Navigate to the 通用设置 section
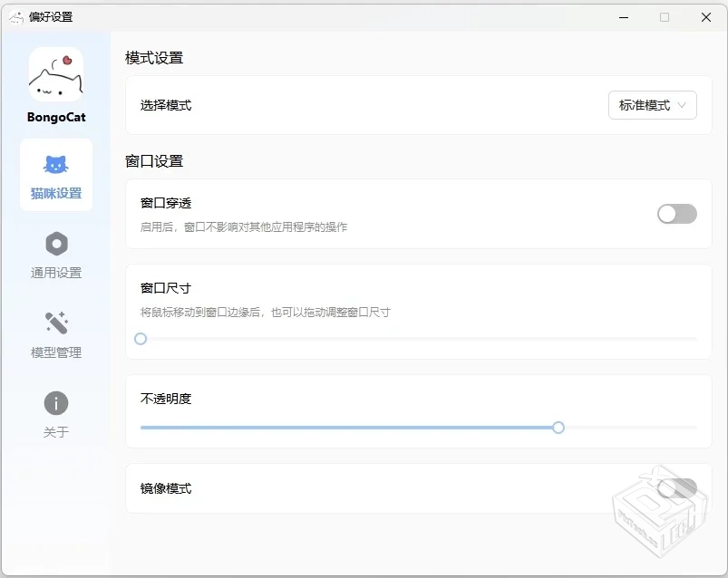 tap(57, 256)
